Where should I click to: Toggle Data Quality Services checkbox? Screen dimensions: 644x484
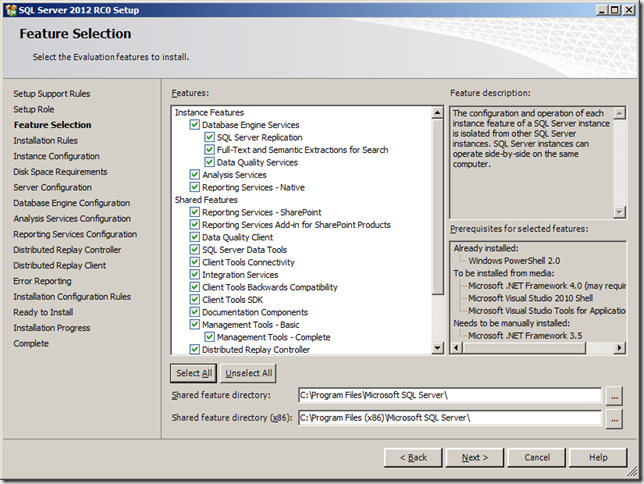pos(209,162)
